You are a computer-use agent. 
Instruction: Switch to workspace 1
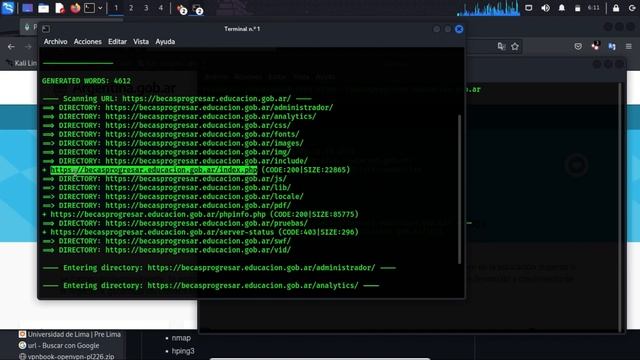(x=116, y=8)
